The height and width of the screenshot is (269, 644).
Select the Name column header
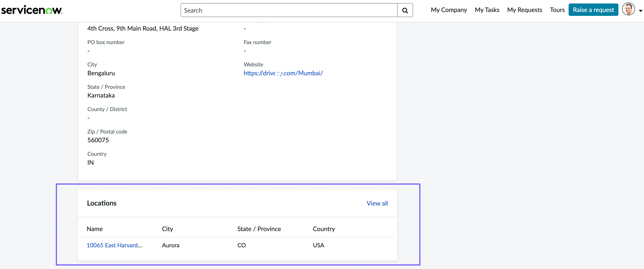point(95,229)
